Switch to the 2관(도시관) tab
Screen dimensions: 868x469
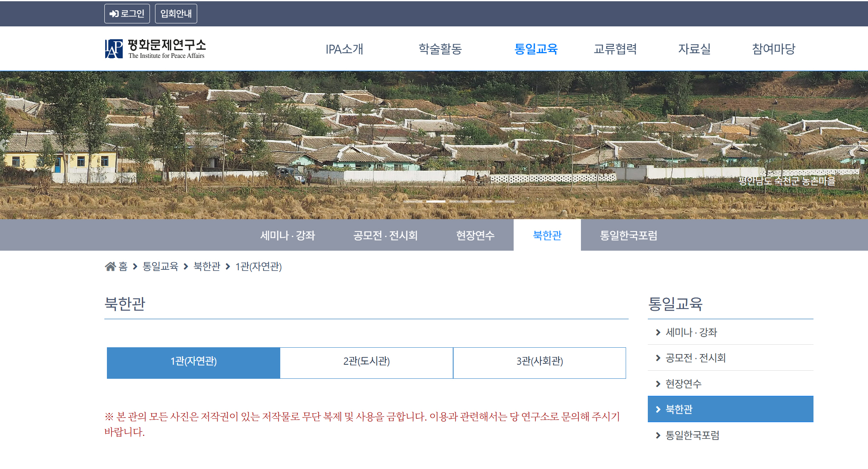[366, 361]
